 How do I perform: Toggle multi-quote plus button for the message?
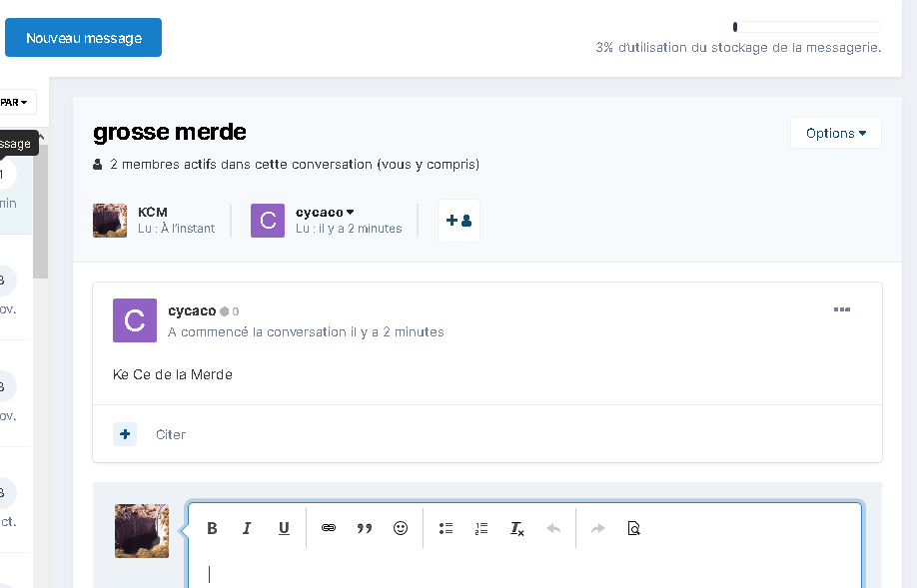(x=125, y=434)
